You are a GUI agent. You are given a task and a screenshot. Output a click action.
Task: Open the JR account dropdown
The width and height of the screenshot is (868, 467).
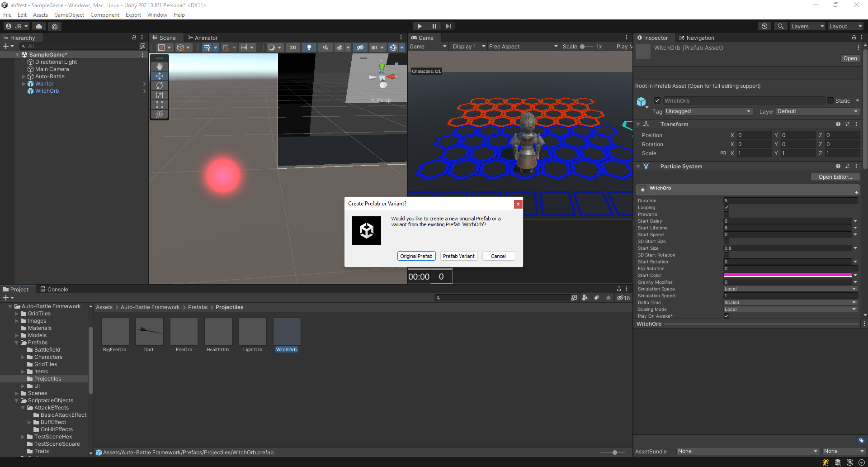point(17,26)
